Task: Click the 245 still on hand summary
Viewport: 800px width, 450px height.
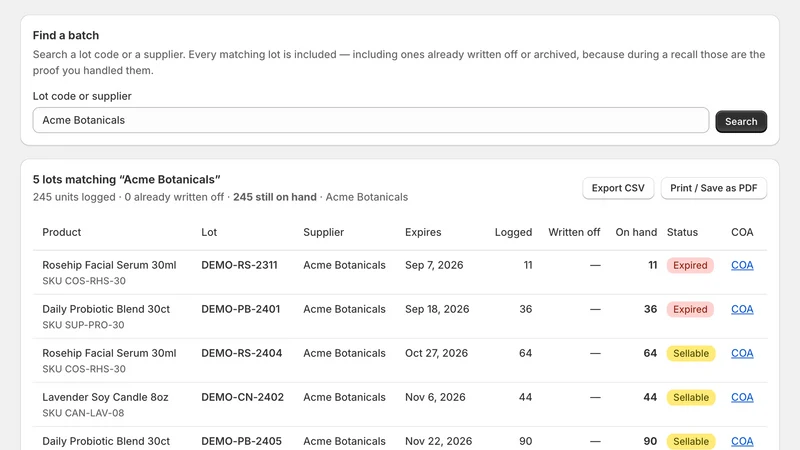Action: [x=275, y=197]
